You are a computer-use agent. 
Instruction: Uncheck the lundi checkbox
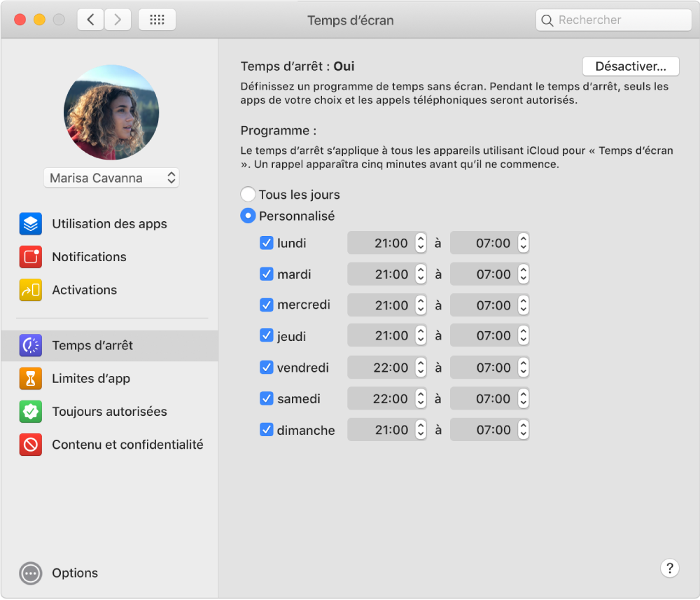coord(267,243)
